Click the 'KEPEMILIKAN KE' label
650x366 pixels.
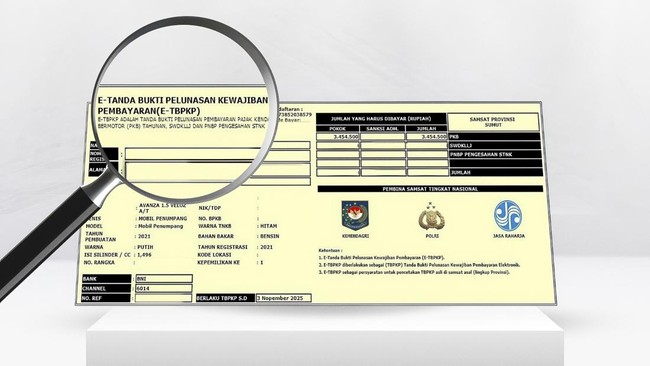pos(219,263)
